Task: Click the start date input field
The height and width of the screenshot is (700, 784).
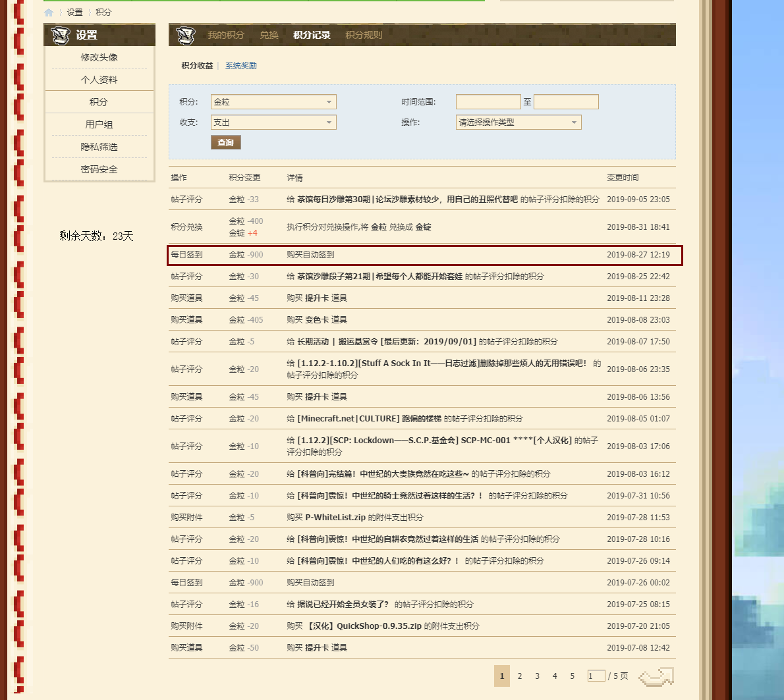Action: [x=488, y=102]
